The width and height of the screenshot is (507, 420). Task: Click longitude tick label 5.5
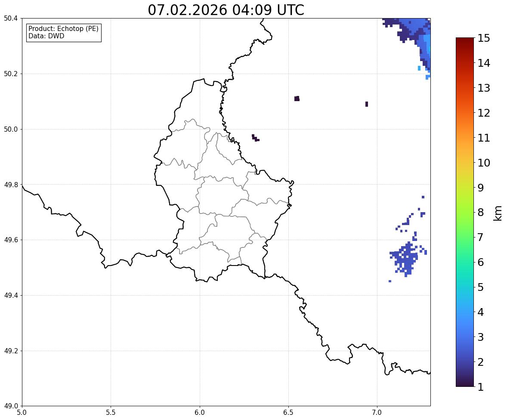111,413
